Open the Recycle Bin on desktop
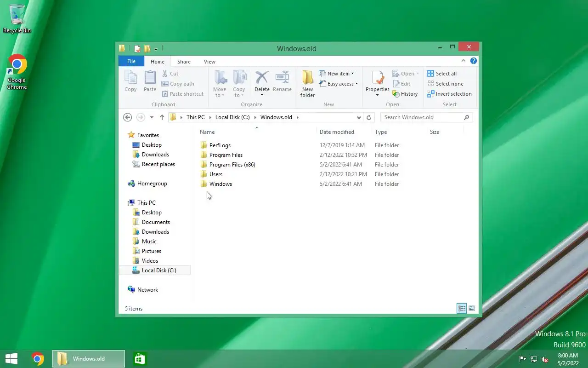Screen dimensions: 588x368 click(17, 19)
